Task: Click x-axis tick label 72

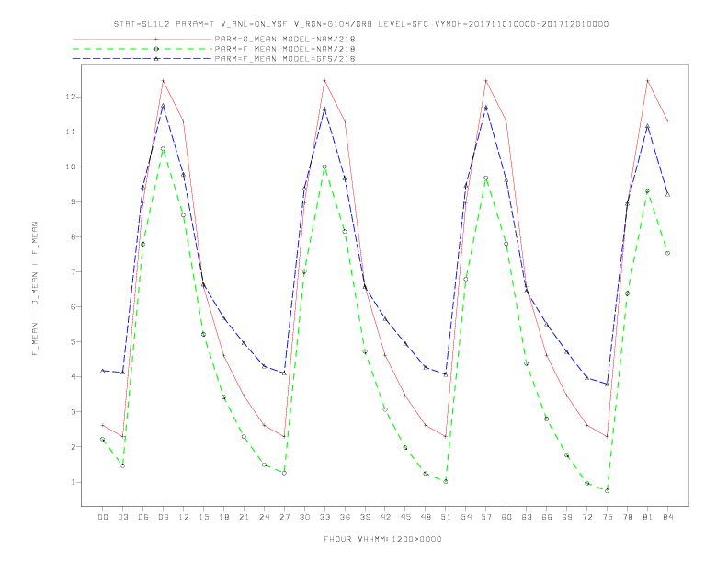Action: click(587, 517)
